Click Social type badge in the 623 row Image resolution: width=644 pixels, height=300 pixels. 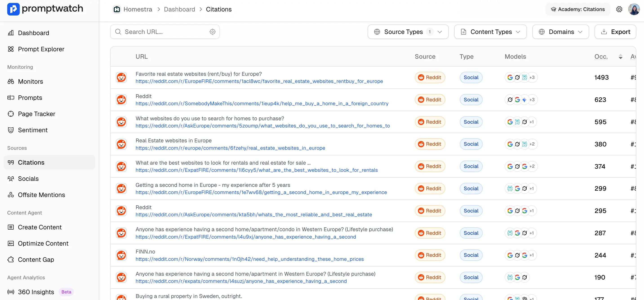[471, 100]
